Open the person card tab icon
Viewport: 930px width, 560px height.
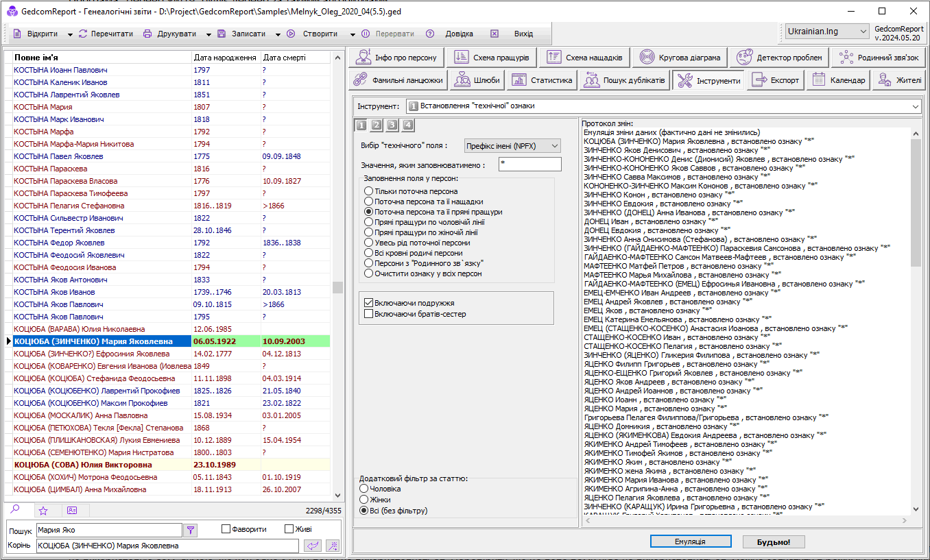(x=72, y=510)
